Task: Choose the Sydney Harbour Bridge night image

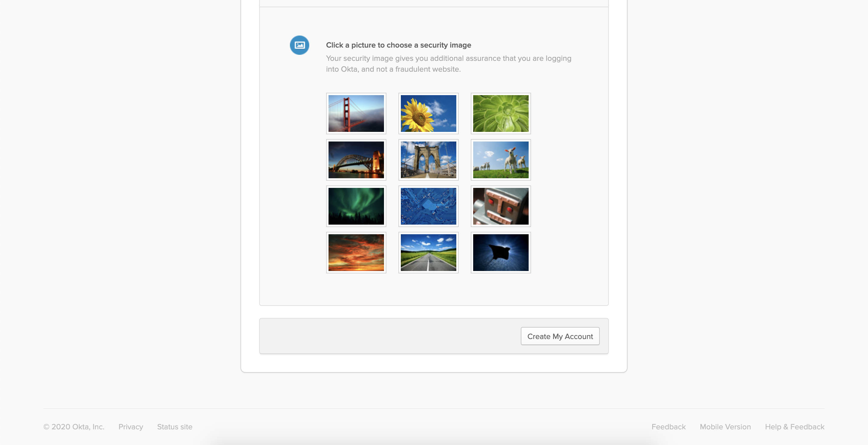Action: pyautogui.click(x=356, y=160)
